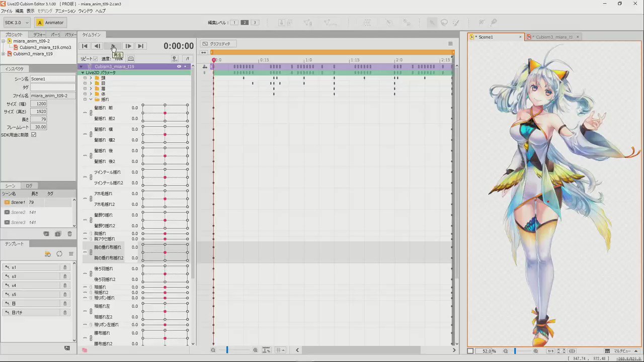The image size is (644, 362).
Task: Click the delete scene trash icon
Action: point(70,234)
